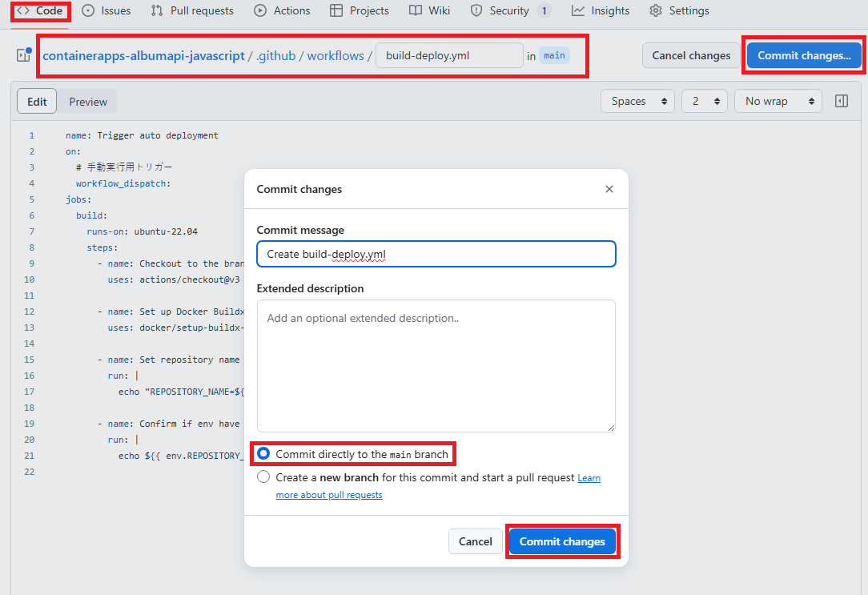The width and height of the screenshot is (868, 595).
Task: Navigate to the .github folder link
Action: (275, 56)
